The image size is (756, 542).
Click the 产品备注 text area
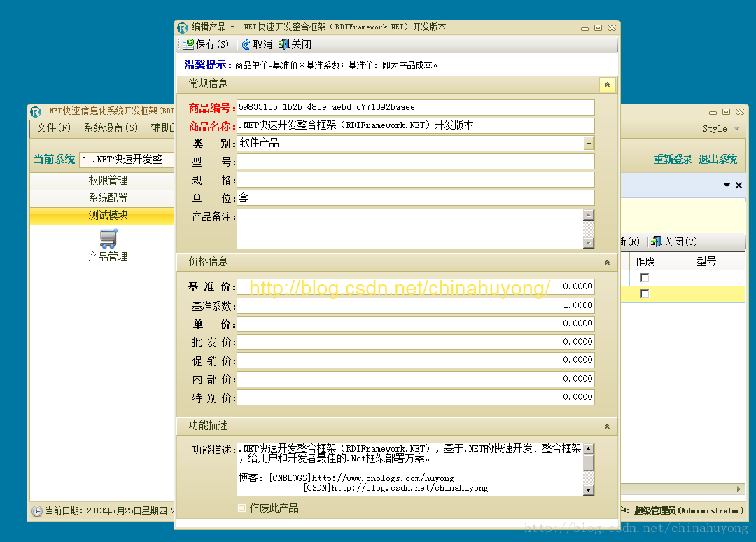[409, 229]
